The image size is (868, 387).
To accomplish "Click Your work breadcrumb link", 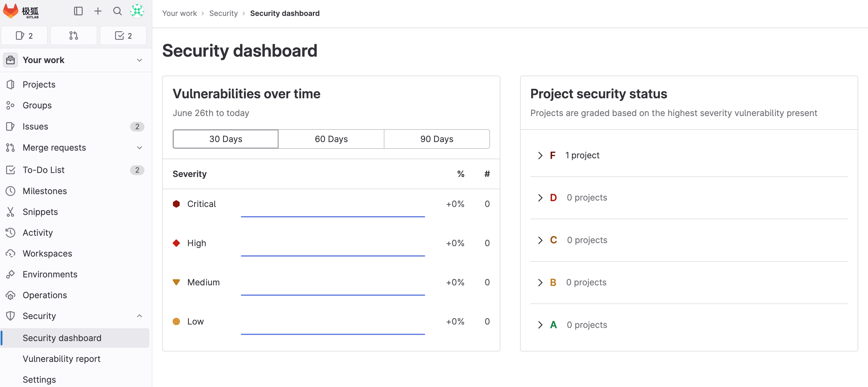I will (x=179, y=13).
